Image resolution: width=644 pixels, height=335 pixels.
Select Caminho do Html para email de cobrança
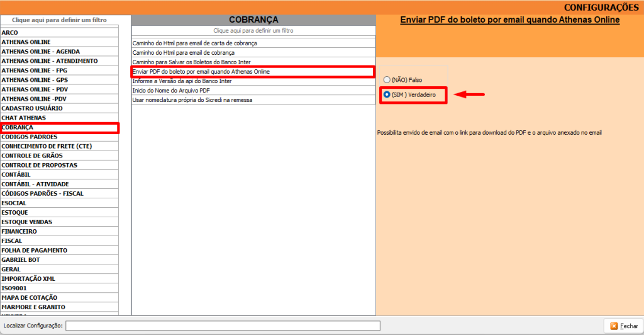(x=253, y=53)
